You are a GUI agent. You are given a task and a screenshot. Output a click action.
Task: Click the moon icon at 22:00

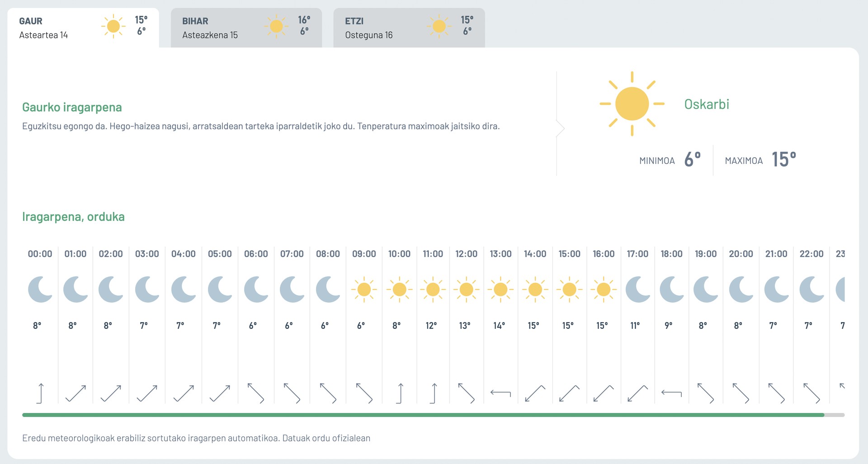click(x=812, y=289)
